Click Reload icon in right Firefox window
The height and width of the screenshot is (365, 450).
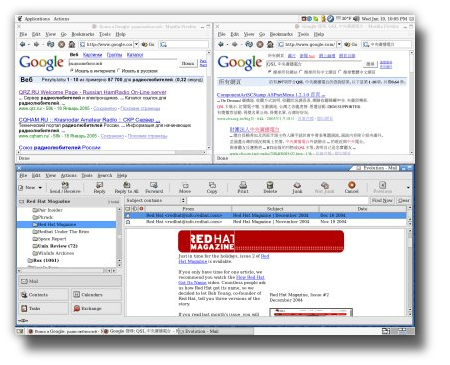pos(249,44)
